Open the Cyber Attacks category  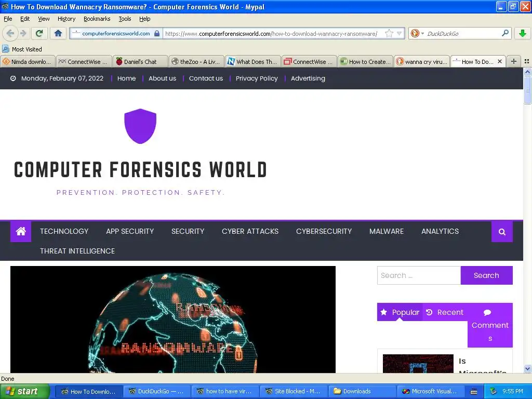tap(250, 231)
